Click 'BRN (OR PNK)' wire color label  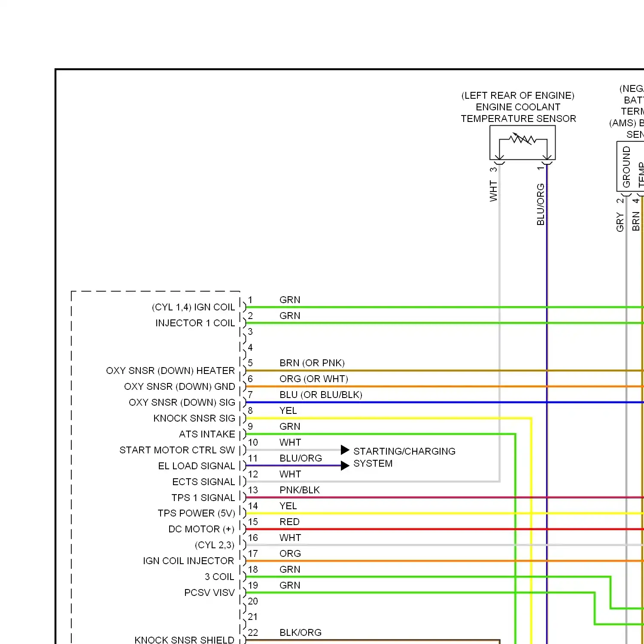click(x=312, y=363)
